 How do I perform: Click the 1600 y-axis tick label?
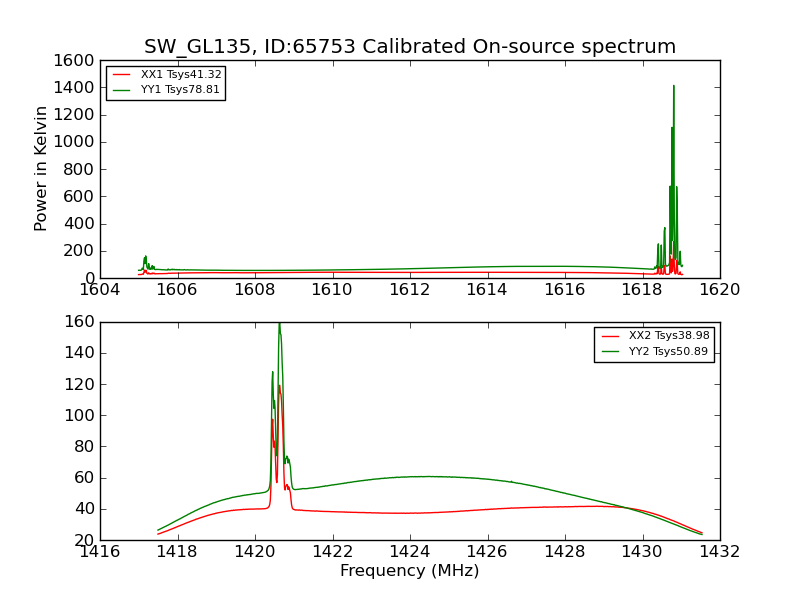[x=74, y=60]
